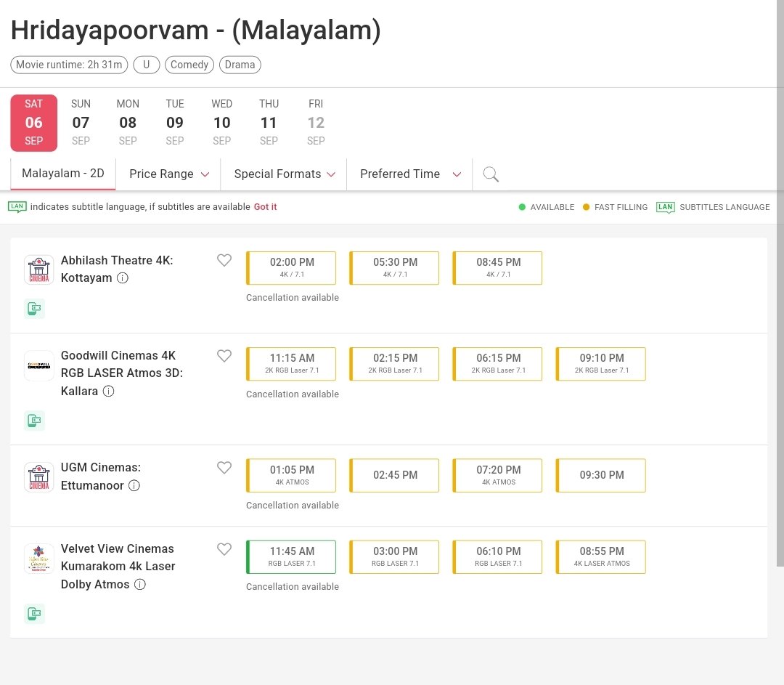Select the Malayalam - 2D tab
Viewport: 784px width, 685px height.
click(62, 173)
